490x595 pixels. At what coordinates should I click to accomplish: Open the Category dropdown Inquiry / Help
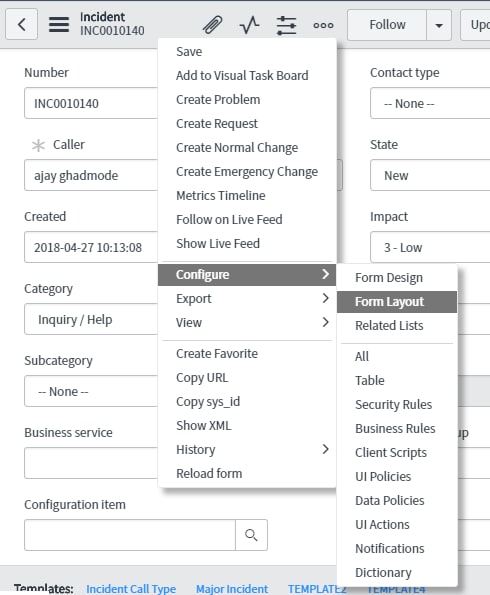91,320
